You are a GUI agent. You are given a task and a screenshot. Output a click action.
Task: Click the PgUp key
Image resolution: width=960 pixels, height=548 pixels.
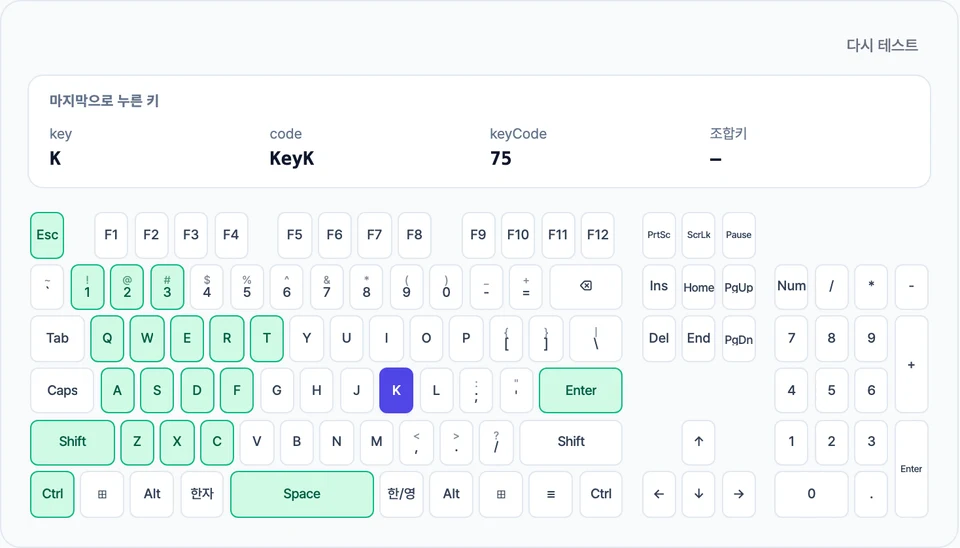[739, 287]
